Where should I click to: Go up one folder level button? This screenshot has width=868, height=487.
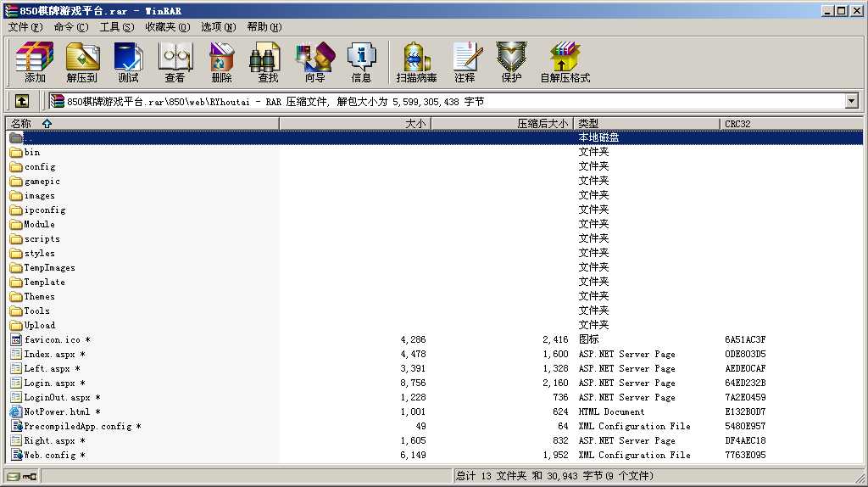pyautogui.click(x=21, y=101)
